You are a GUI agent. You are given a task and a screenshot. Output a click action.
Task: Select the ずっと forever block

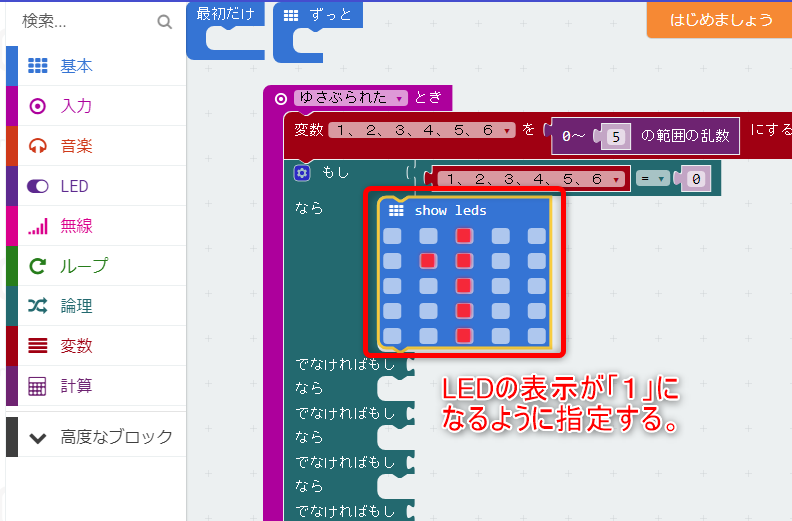(x=331, y=15)
